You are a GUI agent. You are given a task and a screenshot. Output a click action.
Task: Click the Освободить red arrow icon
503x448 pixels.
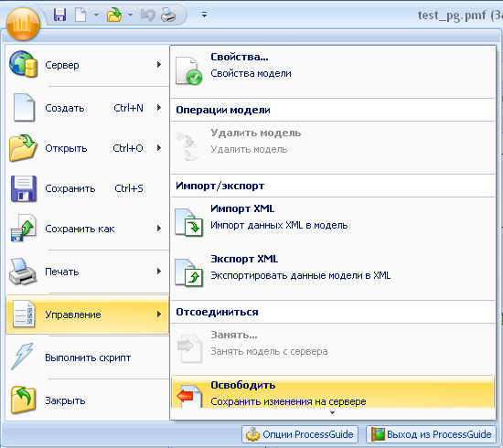(x=189, y=396)
